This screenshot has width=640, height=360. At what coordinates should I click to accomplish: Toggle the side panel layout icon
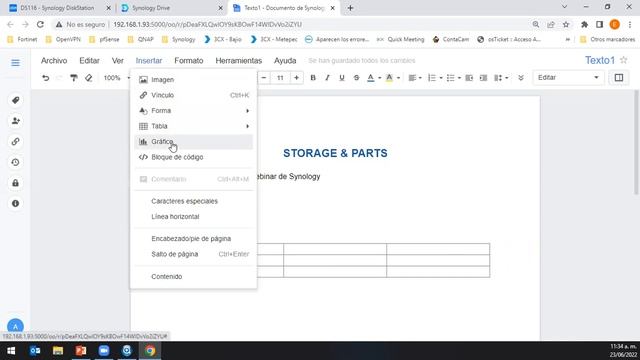point(619,78)
